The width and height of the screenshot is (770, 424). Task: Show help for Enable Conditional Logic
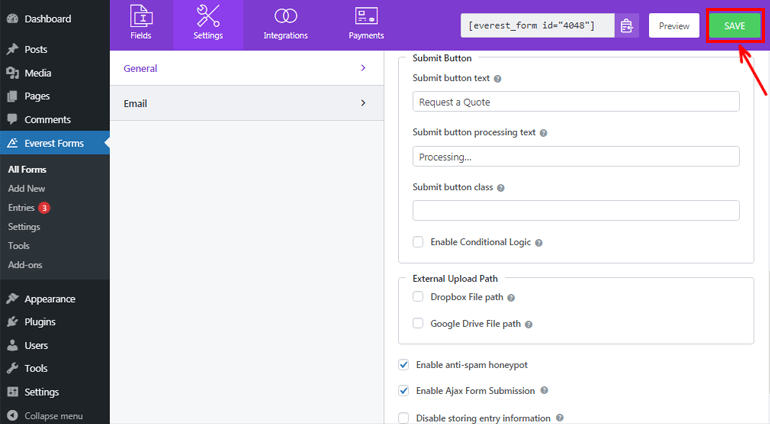point(539,243)
